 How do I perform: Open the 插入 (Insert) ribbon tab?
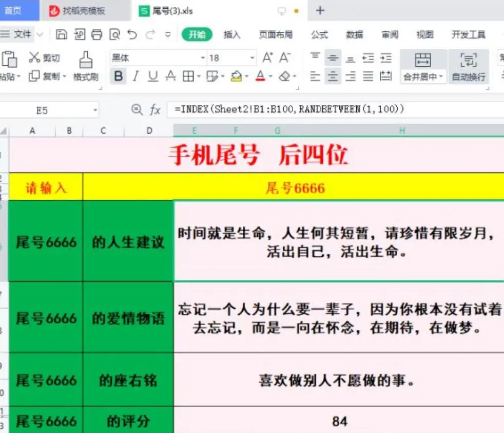pos(232,34)
